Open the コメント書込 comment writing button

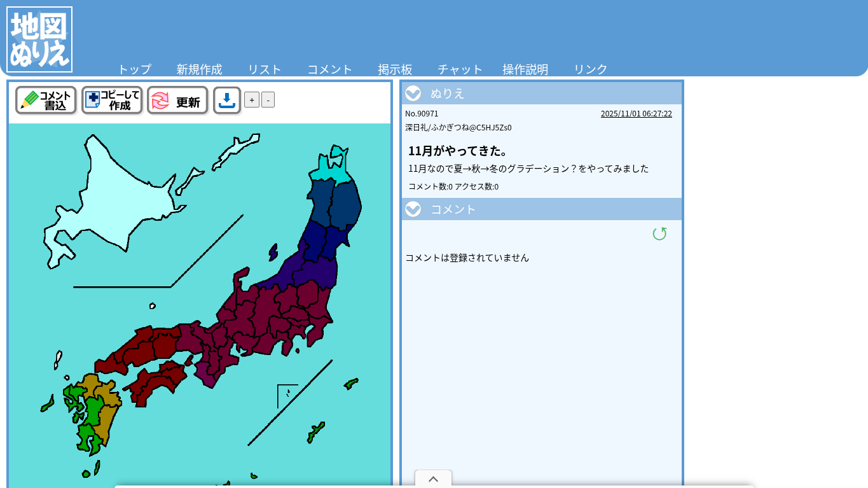click(46, 101)
